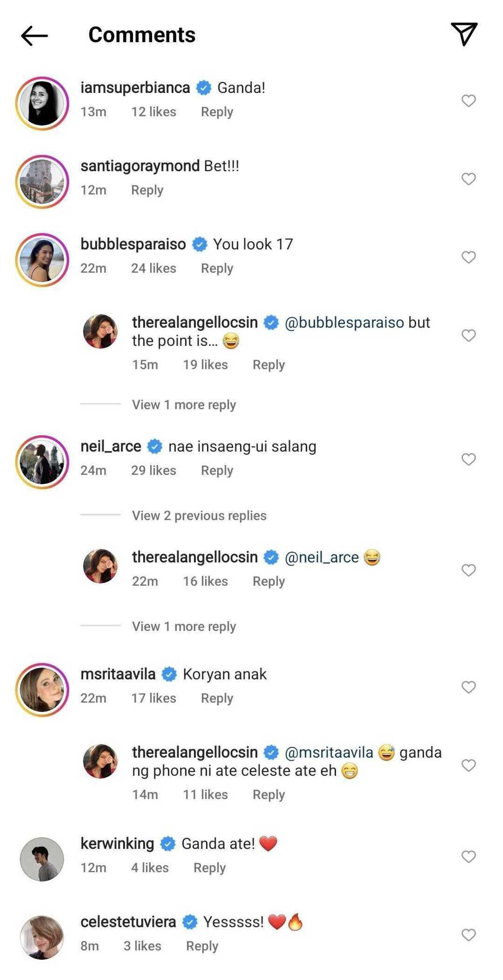The height and width of the screenshot is (980, 503).
Task: Like iamsuperbianca's "Ganda!" comment
Action: [x=468, y=101]
